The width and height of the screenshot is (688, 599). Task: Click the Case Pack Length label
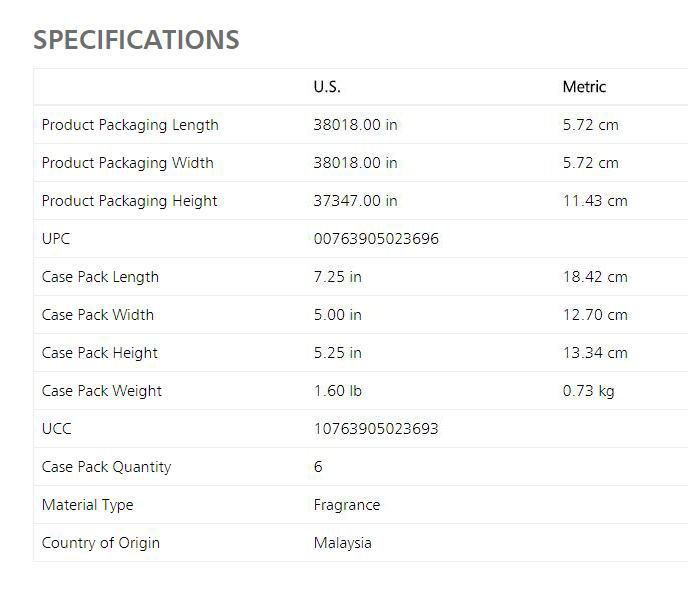tap(100, 277)
